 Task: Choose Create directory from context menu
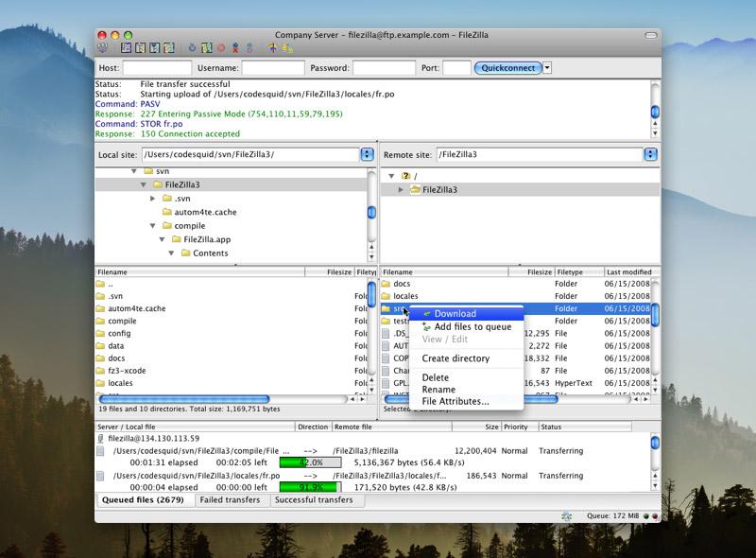coord(466,358)
